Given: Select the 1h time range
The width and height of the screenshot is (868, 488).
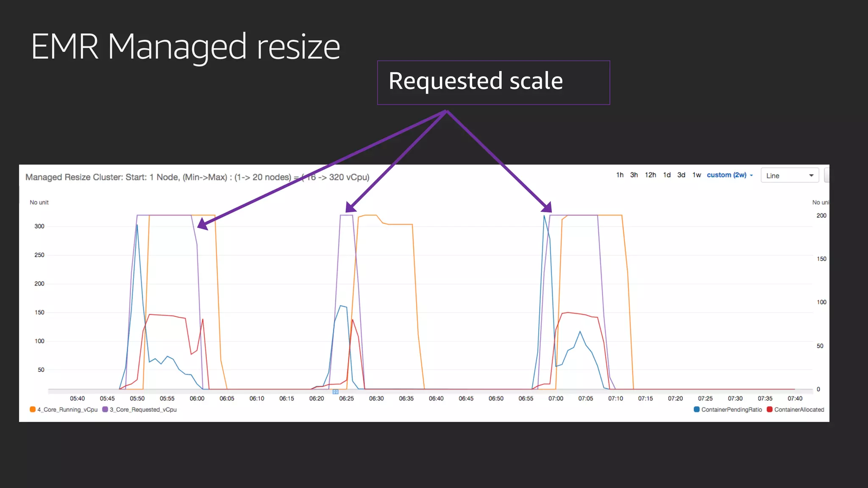Looking at the screenshot, I should 620,175.
